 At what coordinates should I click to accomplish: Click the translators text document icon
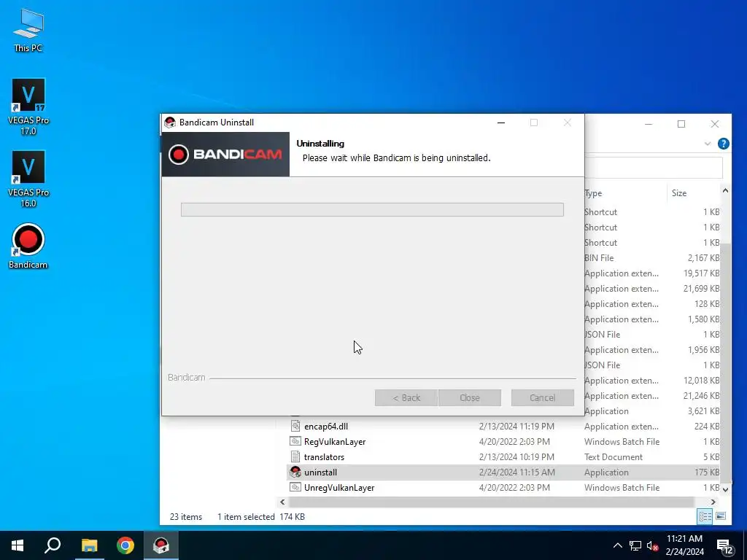point(295,456)
